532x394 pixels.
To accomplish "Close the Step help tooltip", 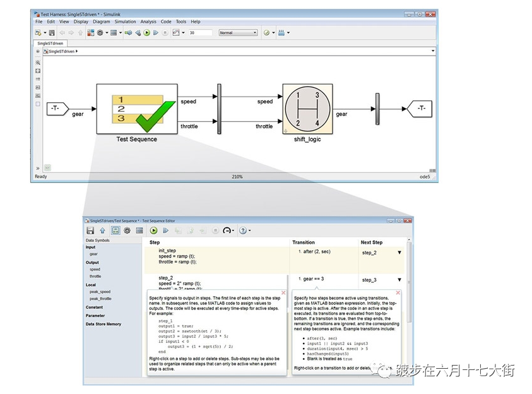I will pyautogui.click(x=283, y=292).
